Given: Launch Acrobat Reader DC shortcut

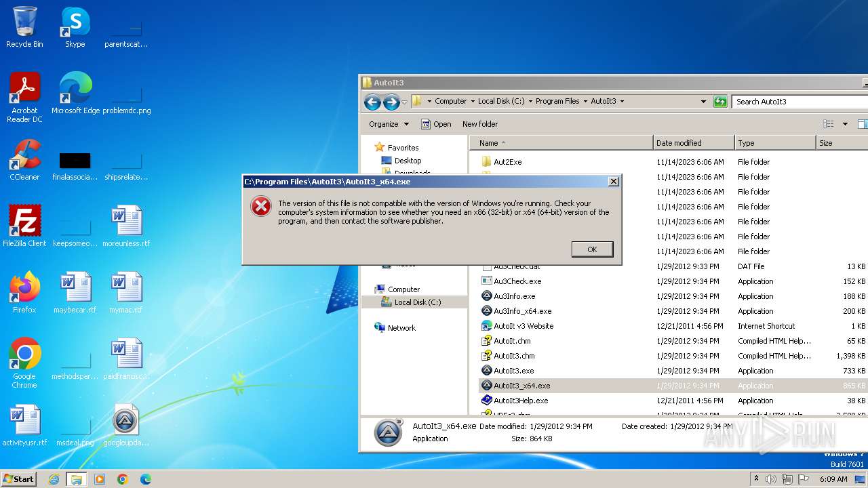Looking at the screenshot, I should pyautogui.click(x=24, y=98).
